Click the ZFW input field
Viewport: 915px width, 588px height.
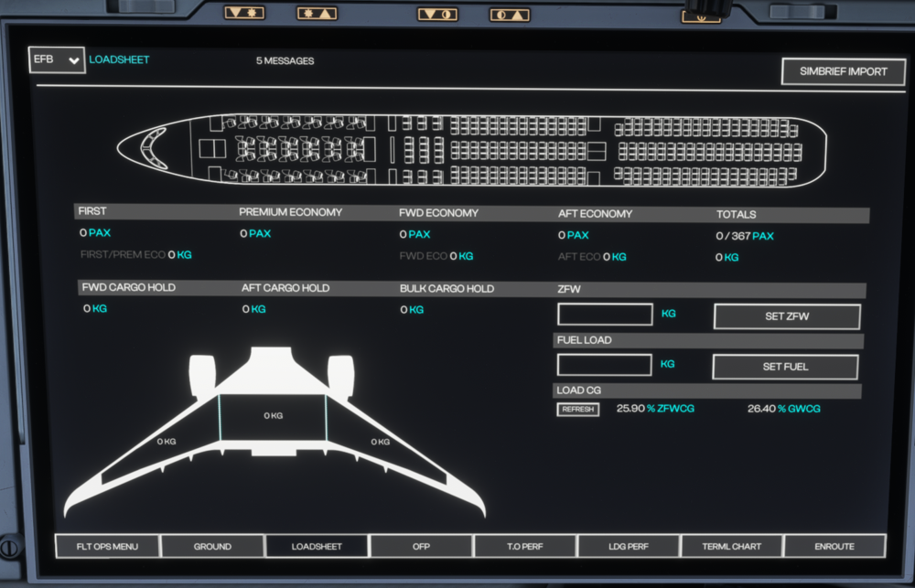click(605, 315)
